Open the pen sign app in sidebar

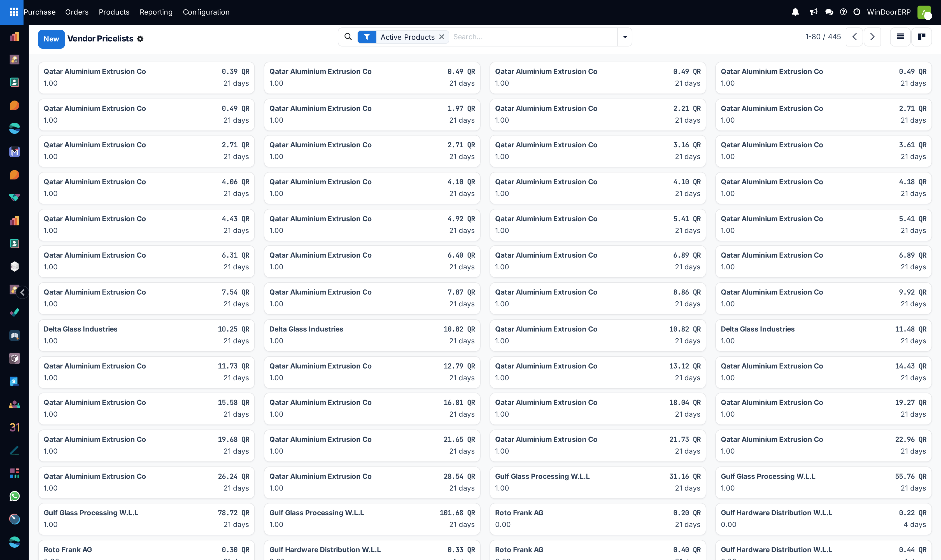click(x=14, y=450)
